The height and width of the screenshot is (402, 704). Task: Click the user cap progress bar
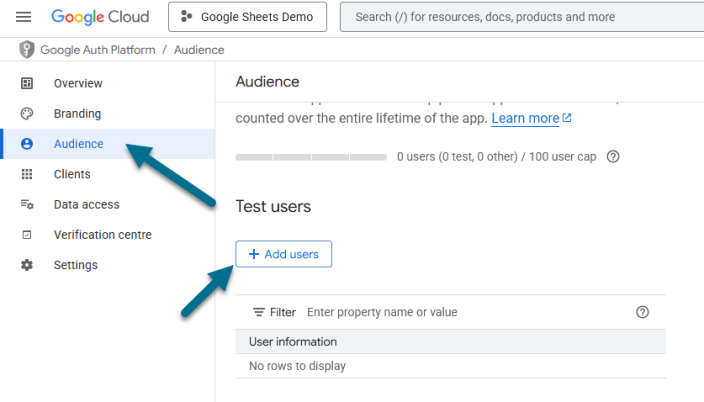pyautogui.click(x=311, y=157)
